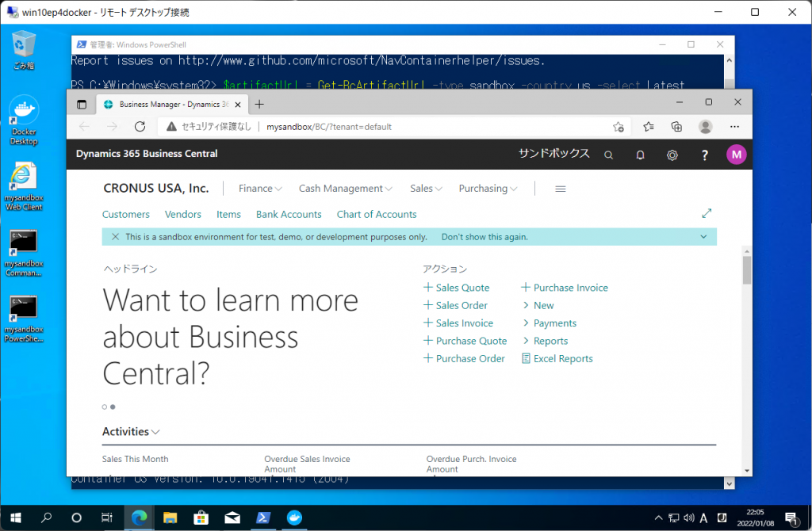Create a new Purchase Invoice
The height and width of the screenshot is (531, 812).
[565, 288]
